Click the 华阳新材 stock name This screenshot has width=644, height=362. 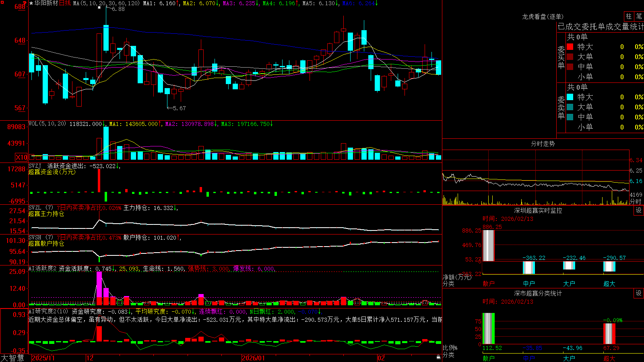46,3
